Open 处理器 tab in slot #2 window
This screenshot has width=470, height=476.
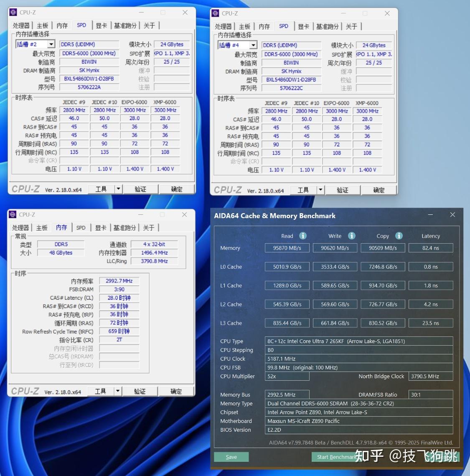(21, 25)
